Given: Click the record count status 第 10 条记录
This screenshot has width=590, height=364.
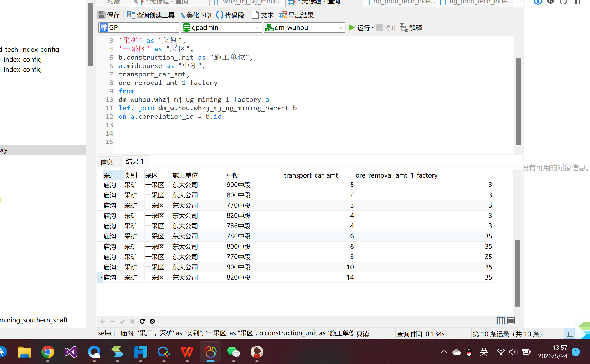Looking at the screenshot, I should pyautogui.click(x=507, y=334).
